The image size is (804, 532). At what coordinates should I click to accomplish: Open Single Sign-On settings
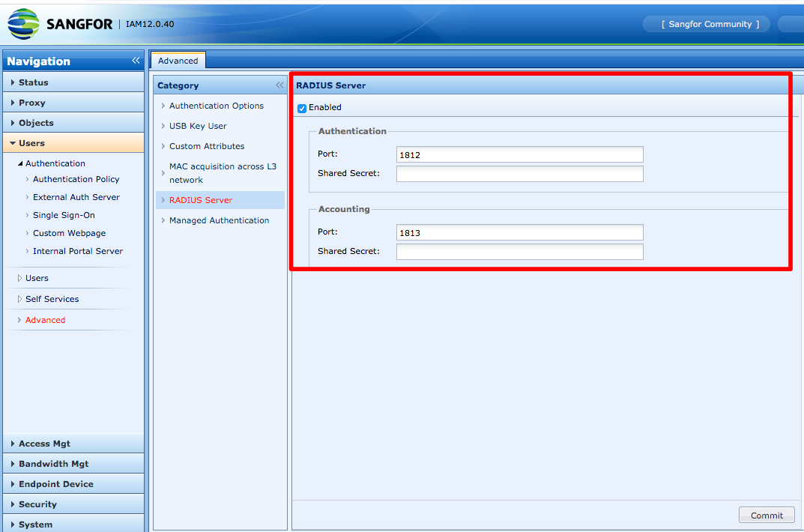click(x=64, y=215)
